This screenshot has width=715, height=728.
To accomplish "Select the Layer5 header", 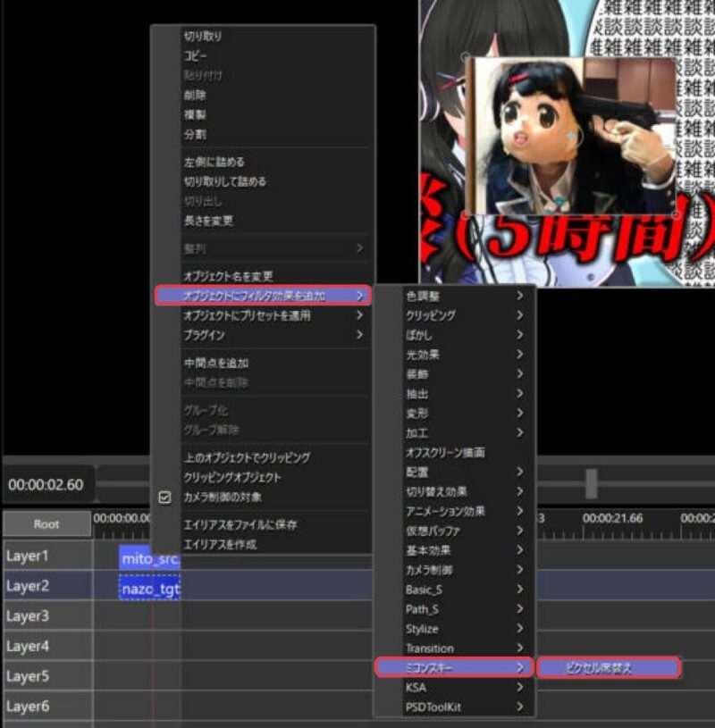I will coord(47,676).
